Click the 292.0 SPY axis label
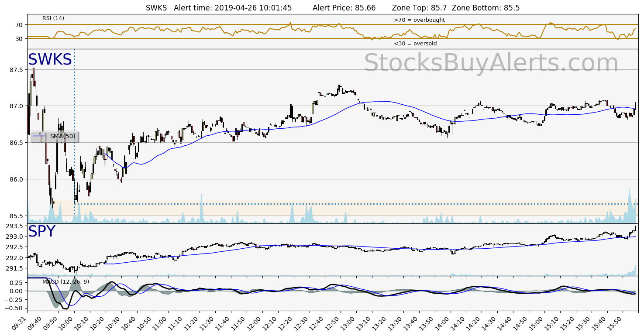 14,258
